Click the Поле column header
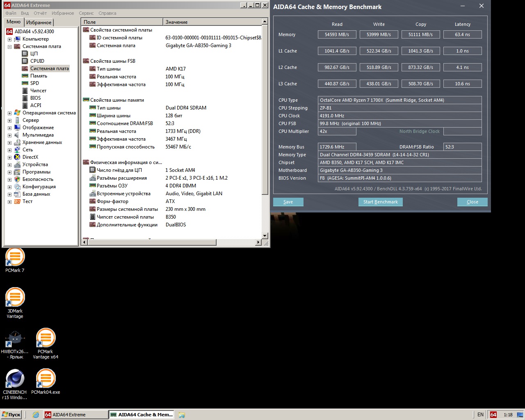The image size is (525, 420). coord(122,22)
